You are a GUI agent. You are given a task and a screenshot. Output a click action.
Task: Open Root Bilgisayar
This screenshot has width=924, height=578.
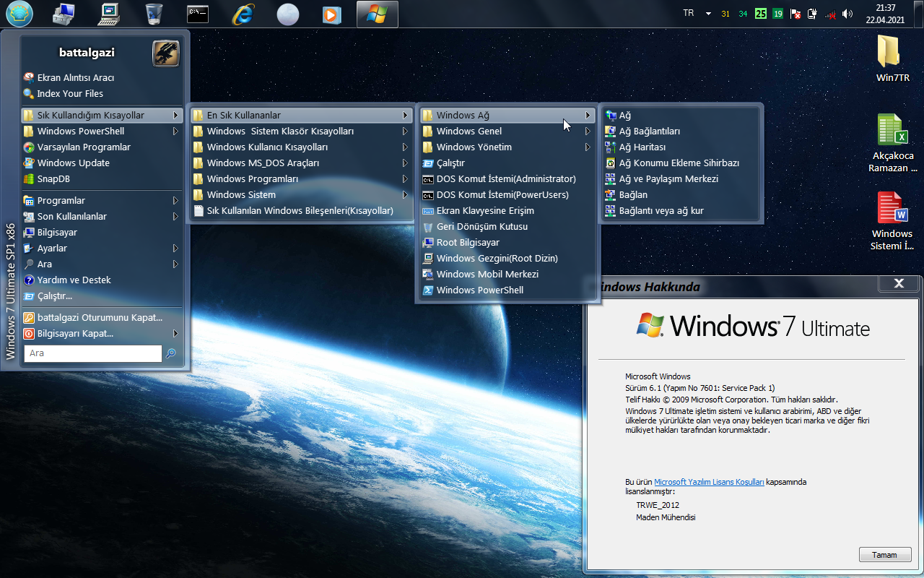pyautogui.click(x=507, y=242)
